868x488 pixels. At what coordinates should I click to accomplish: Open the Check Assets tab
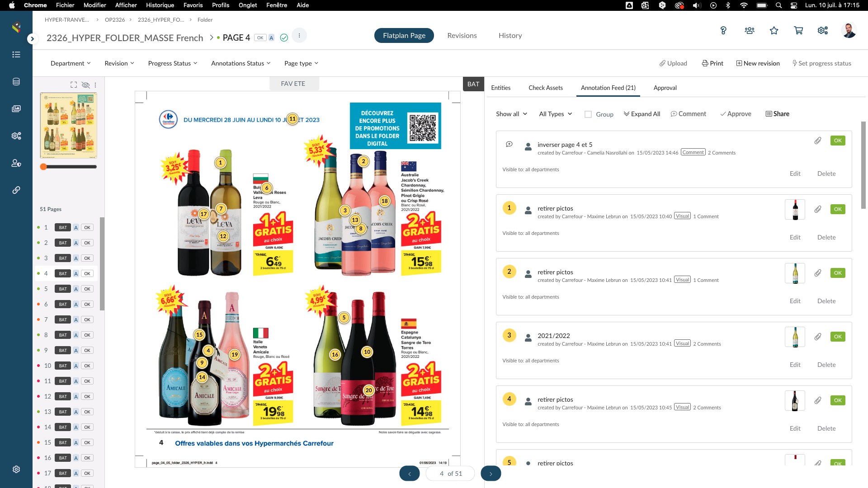546,88
